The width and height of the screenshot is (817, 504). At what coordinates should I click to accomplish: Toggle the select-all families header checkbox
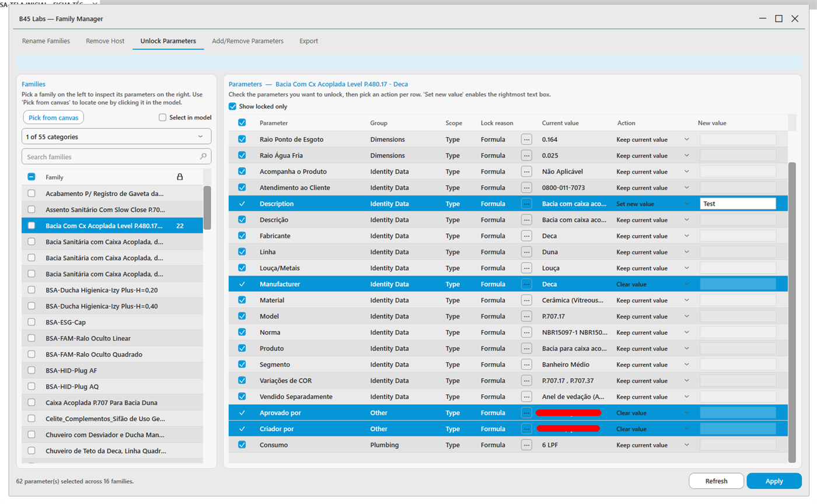[x=32, y=177]
